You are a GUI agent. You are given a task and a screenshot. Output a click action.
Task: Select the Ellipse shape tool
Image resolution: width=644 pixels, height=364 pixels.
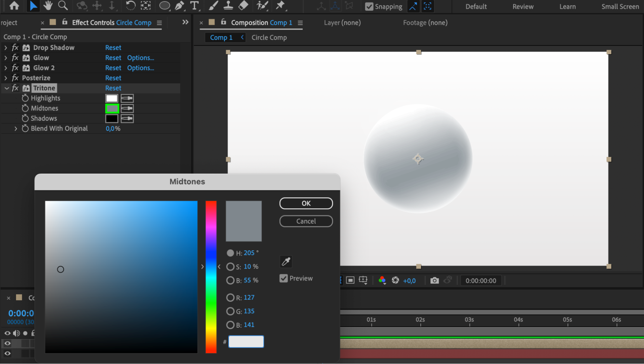(x=165, y=5)
